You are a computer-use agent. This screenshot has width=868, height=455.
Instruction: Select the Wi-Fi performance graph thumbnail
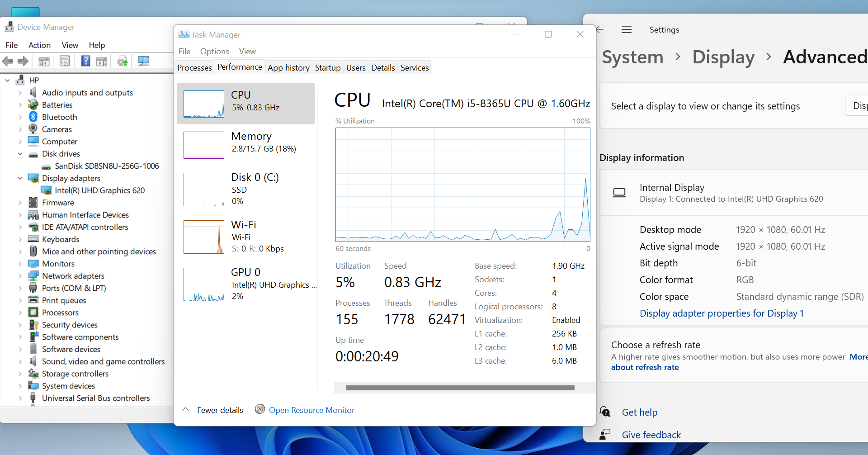pyautogui.click(x=204, y=237)
